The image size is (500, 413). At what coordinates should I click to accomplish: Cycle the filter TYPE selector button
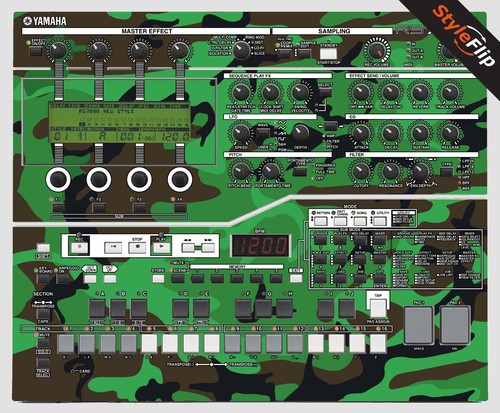pos(446,172)
